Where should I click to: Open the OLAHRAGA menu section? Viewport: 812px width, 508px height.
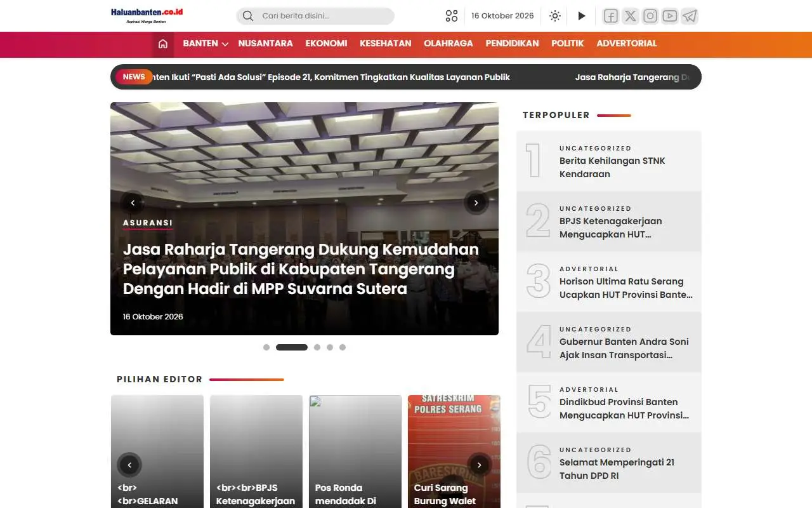(x=449, y=43)
